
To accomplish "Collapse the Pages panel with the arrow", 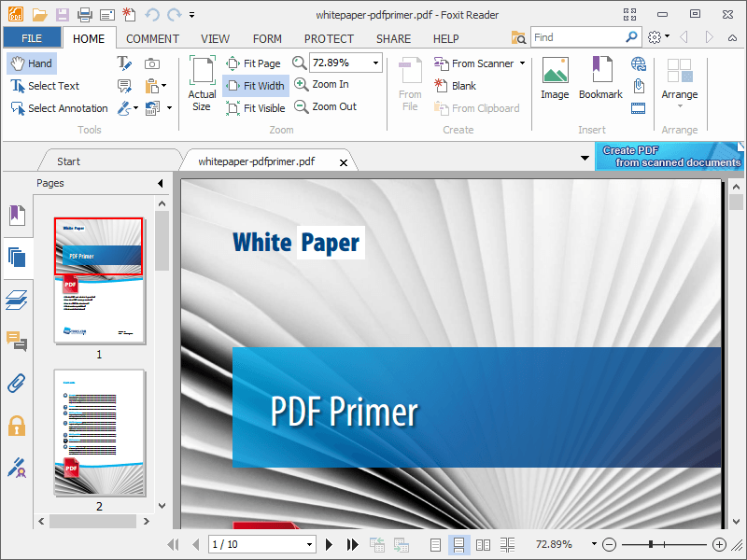I will pyautogui.click(x=159, y=183).
